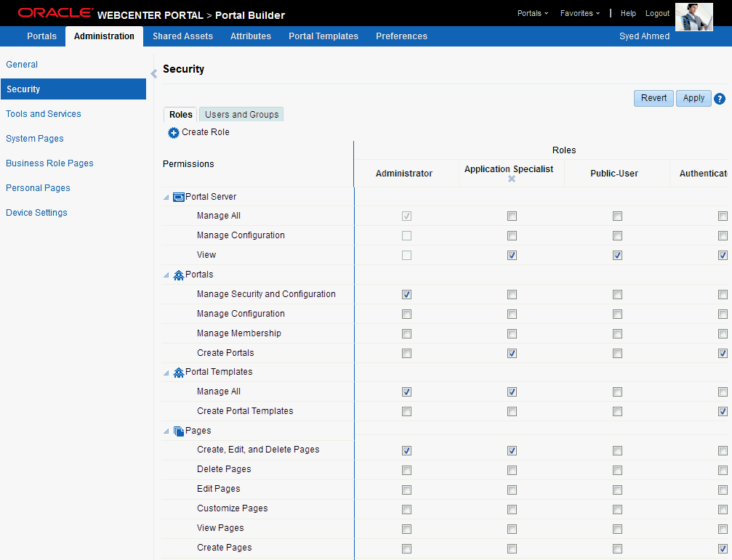Click the user profile photo thumbnail
Viewport: 732px width, 560px height.
coord(694,17)
